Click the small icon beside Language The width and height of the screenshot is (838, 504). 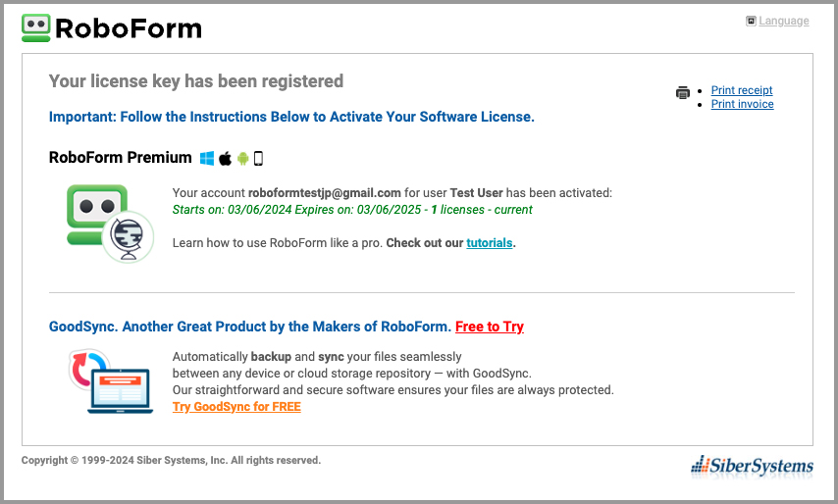751,21
